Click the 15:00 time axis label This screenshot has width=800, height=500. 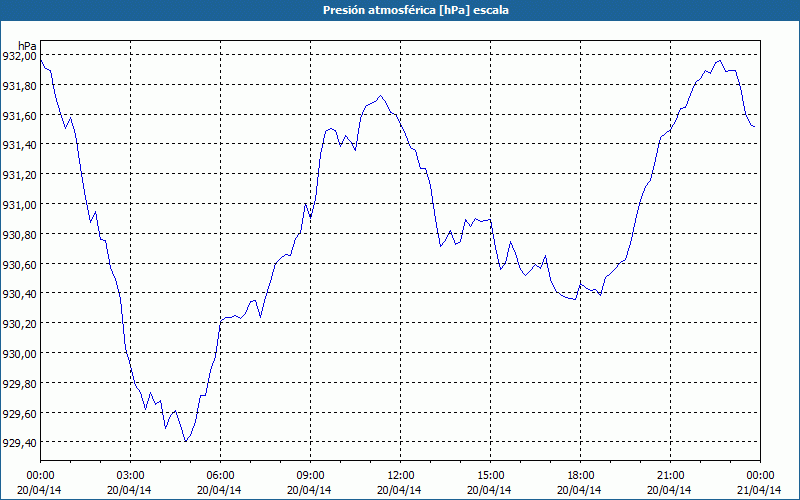coord(490,476)
